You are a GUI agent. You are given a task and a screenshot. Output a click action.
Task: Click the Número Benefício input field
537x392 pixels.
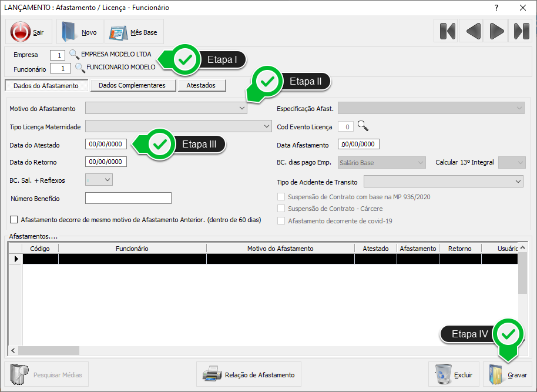128,198
